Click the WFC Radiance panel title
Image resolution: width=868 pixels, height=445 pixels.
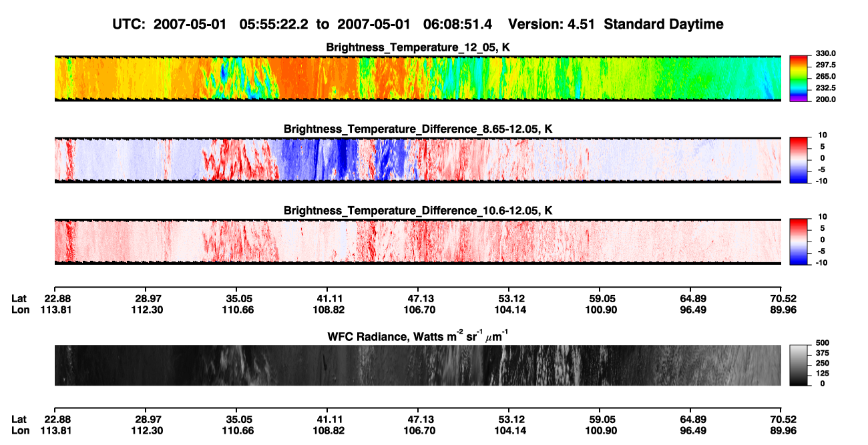point(418,336)
